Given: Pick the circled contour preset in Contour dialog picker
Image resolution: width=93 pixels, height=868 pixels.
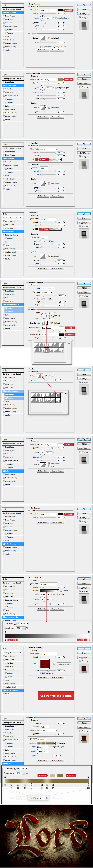Looking at the screenshot, I should (58, 395).
